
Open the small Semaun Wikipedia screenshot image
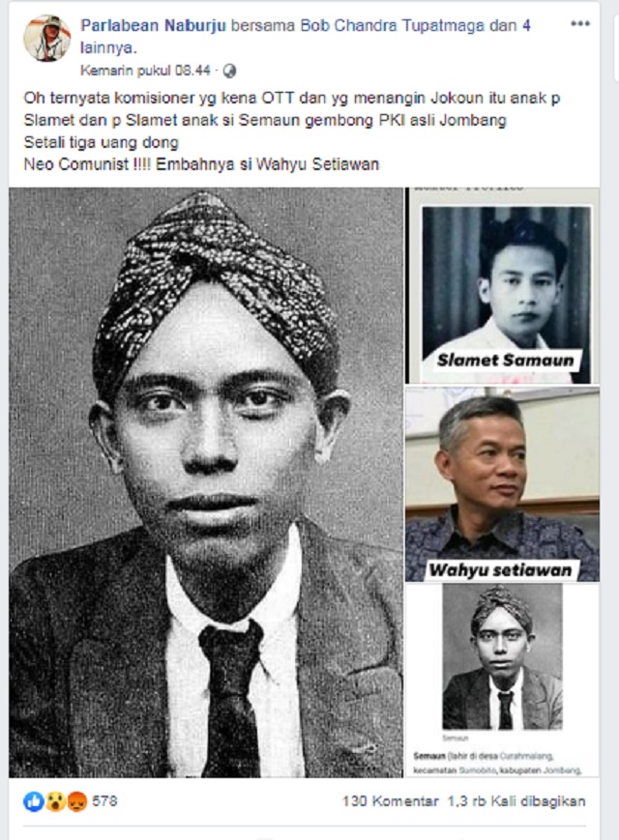pyautogui.click(x=502, y=681)
